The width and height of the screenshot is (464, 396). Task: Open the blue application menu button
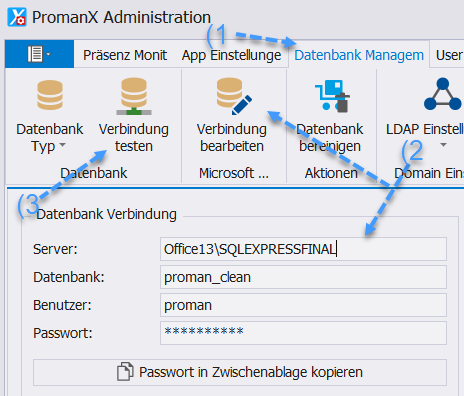(x=39, y=54)
